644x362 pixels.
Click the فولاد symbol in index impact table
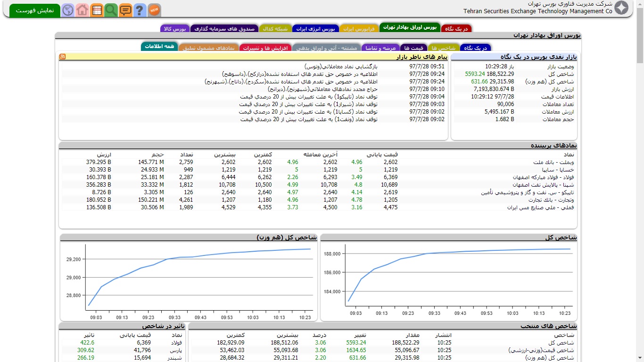coord(176,343)
